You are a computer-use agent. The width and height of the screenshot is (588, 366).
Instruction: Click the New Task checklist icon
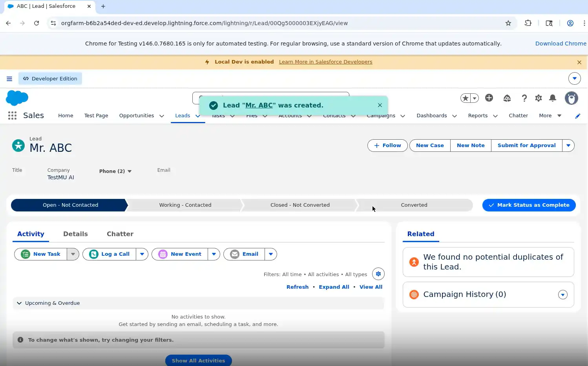tap(26, 254)
